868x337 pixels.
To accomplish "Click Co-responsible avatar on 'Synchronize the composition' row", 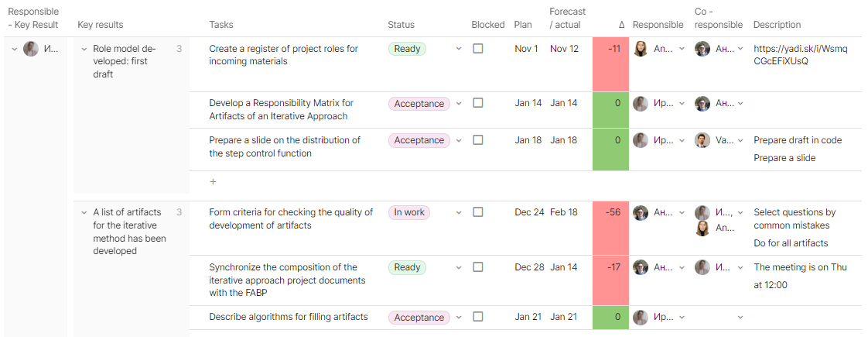I will pos(702,268).
